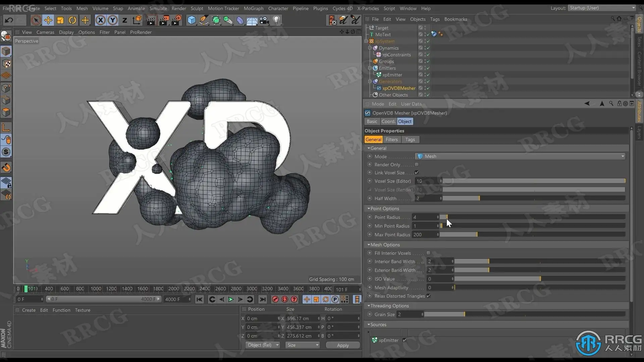Toggle the X-axis lock icon
The image size is (644, 362).
click(100, 20)
